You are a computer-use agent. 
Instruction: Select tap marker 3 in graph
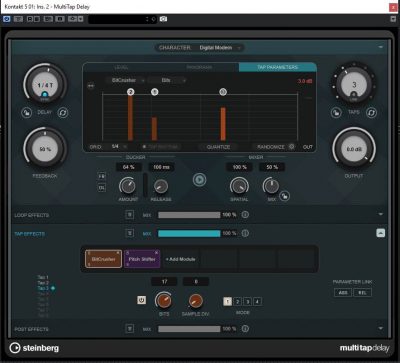tap(223, 92)
